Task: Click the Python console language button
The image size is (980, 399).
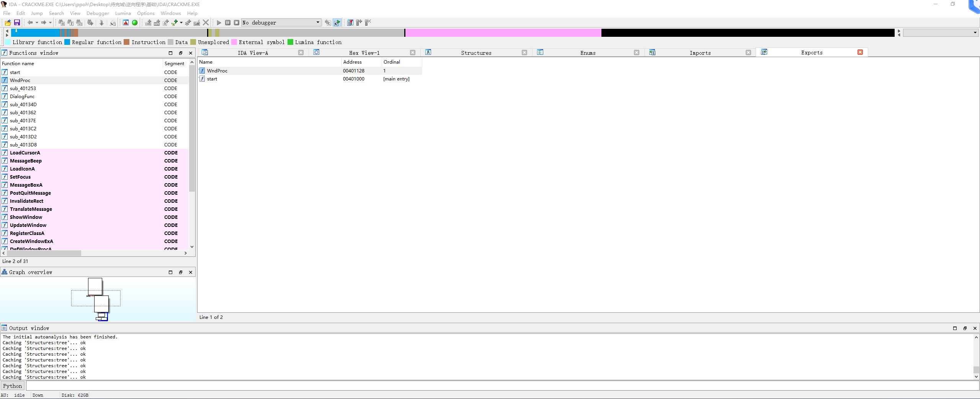Action: 13,386
